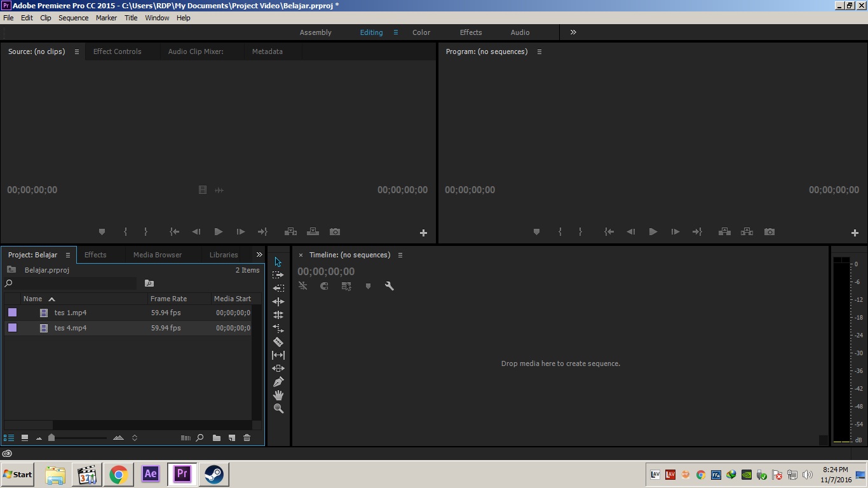Select the Razor tool
The width and height of the screenshot is (868, 488).
pos(278,341)
